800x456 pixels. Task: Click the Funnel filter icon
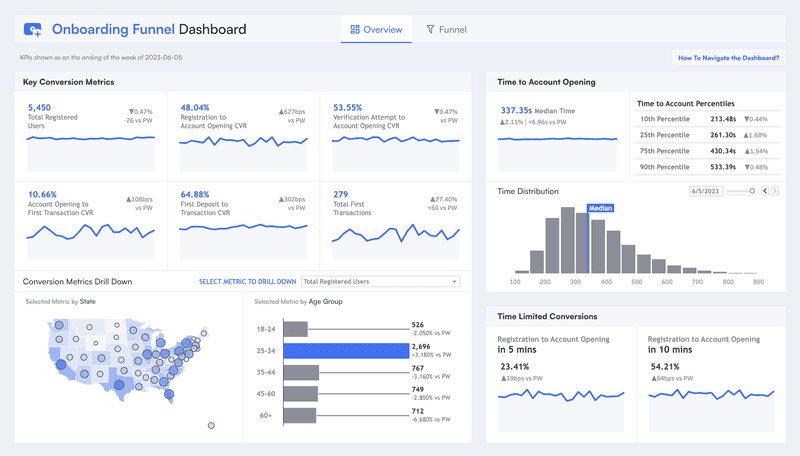(431, 30)
